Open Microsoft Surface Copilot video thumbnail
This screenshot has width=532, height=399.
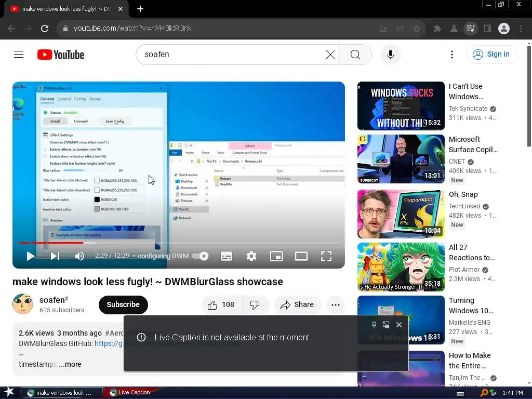tap(401, 159)
